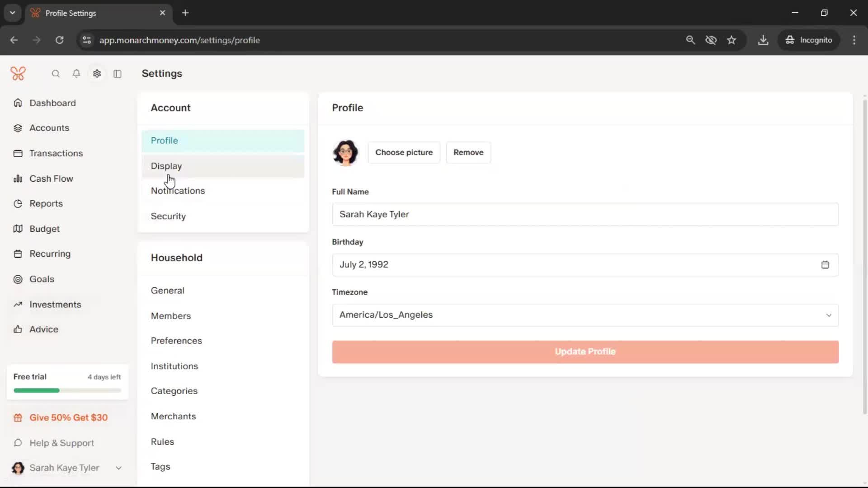Open the birthday calendar icon
This screenshot has width=868, height=488.
825,265
